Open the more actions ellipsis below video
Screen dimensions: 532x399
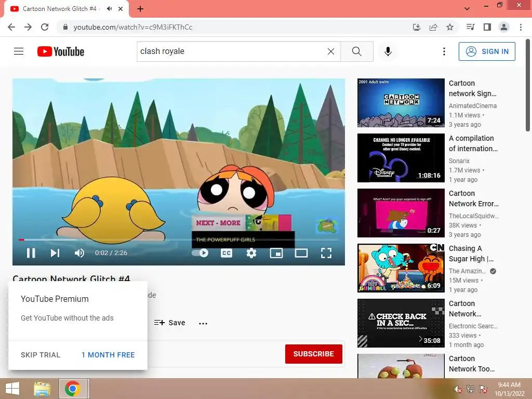click(x=203, y=323)
